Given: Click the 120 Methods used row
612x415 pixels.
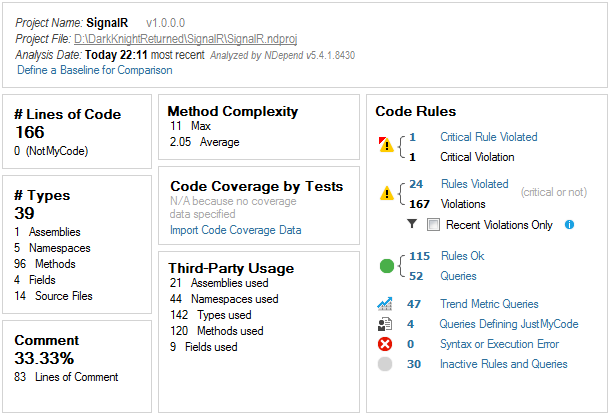Looking at the screenshot, I should point(217,331).
